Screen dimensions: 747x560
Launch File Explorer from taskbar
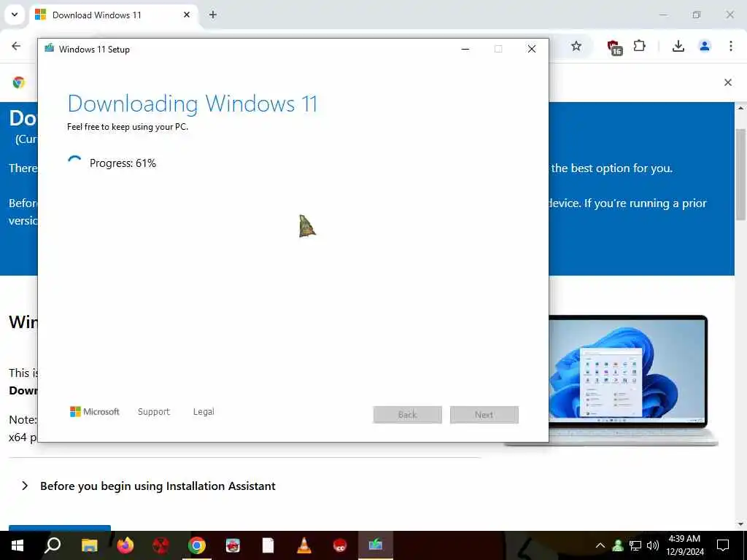(89, 545)
